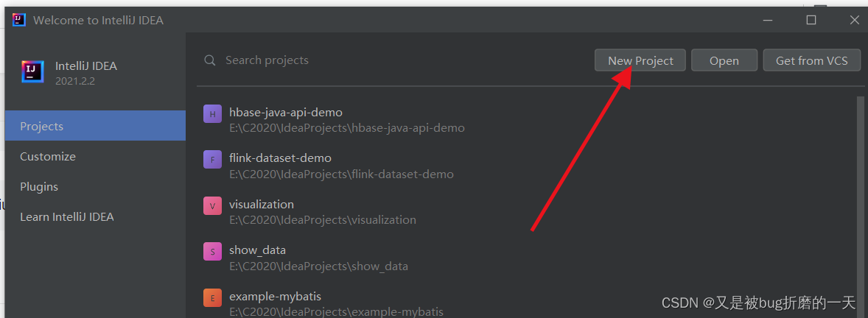Click the E icon of example-mybatis
The image size is (868, 318).
(x=212, y=297)
